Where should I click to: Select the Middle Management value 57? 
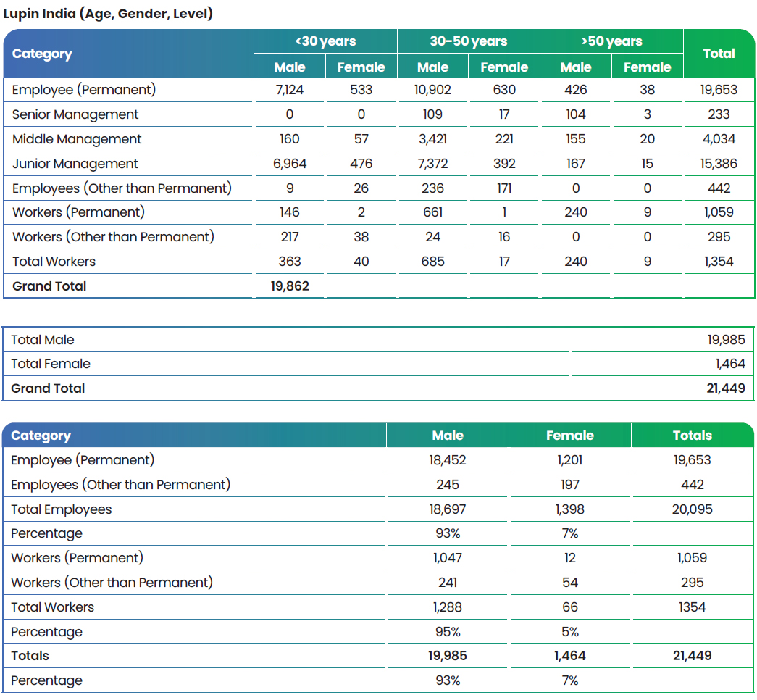pos(361,139)
